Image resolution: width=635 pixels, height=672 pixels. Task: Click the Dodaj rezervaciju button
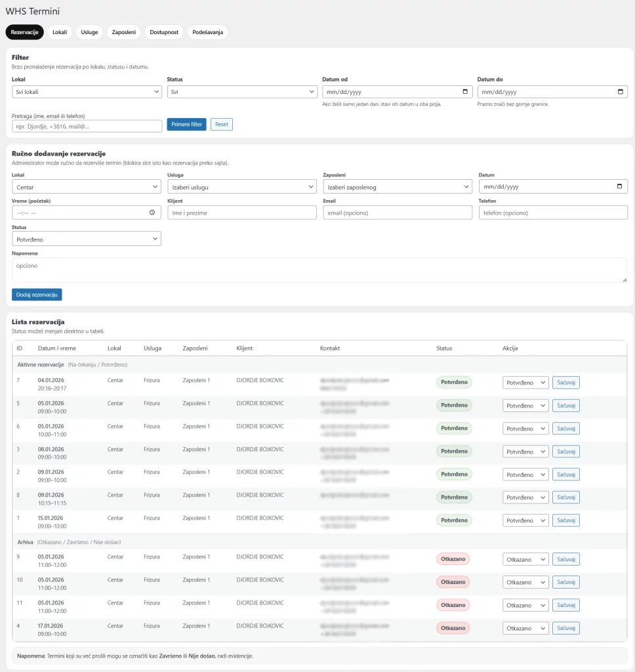(37, 295)
